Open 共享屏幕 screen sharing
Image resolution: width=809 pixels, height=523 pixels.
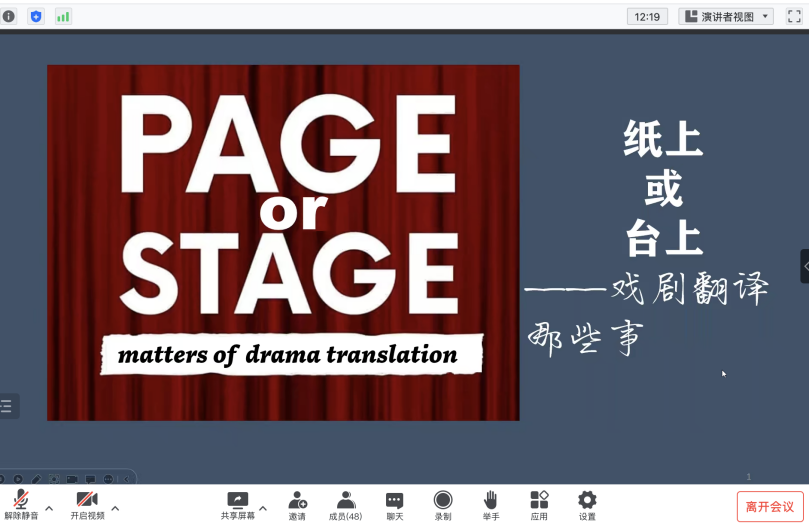(237, 503)
